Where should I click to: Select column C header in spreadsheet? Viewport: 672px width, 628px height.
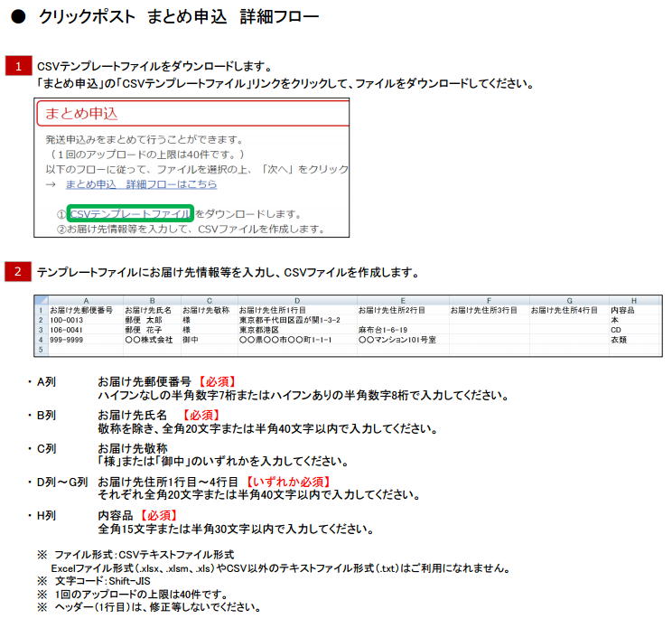click(x=210, y=301)
